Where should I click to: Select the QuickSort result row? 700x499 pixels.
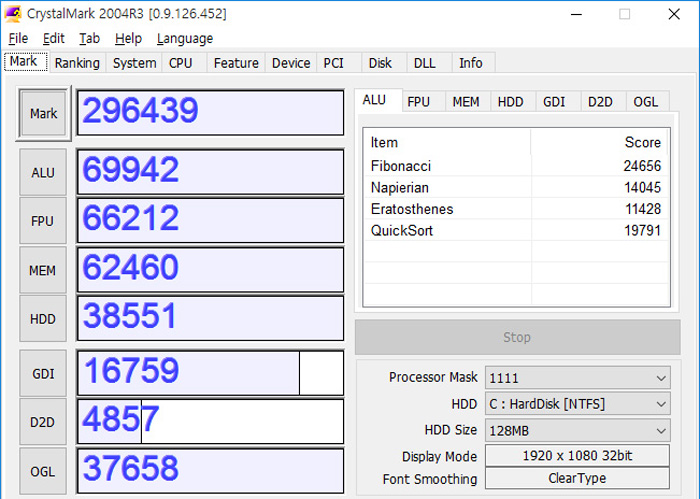[x=516, y=230]
